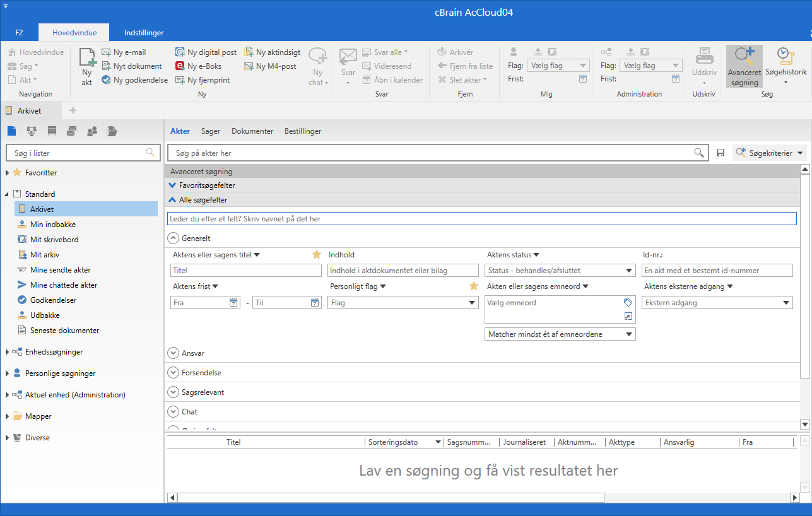Image resolution: width=812 pixels, height=516 pixels.
Task: Create a Ny e-mail
Action: 124,52
